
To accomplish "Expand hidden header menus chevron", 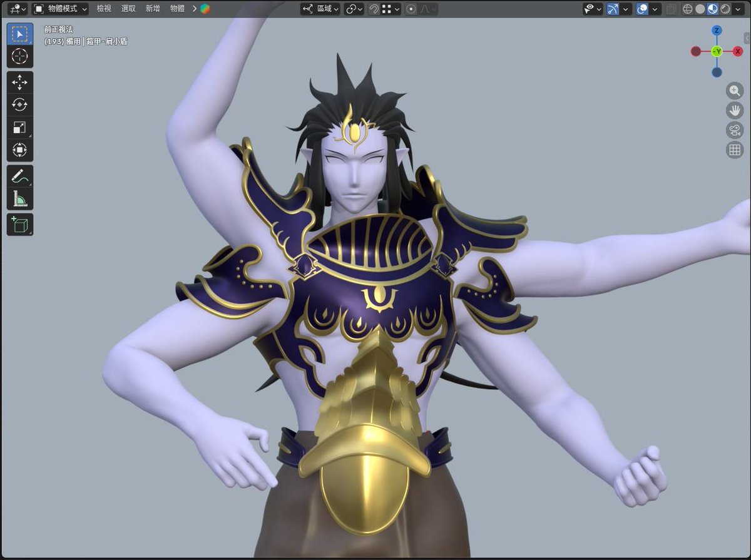I will coord(194,9).
